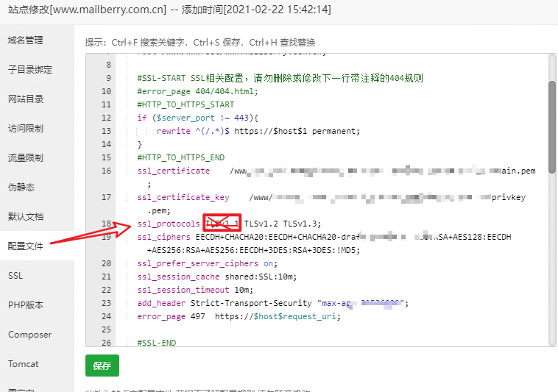Click the TLSv1.3; value on line 18

(302, 224)
